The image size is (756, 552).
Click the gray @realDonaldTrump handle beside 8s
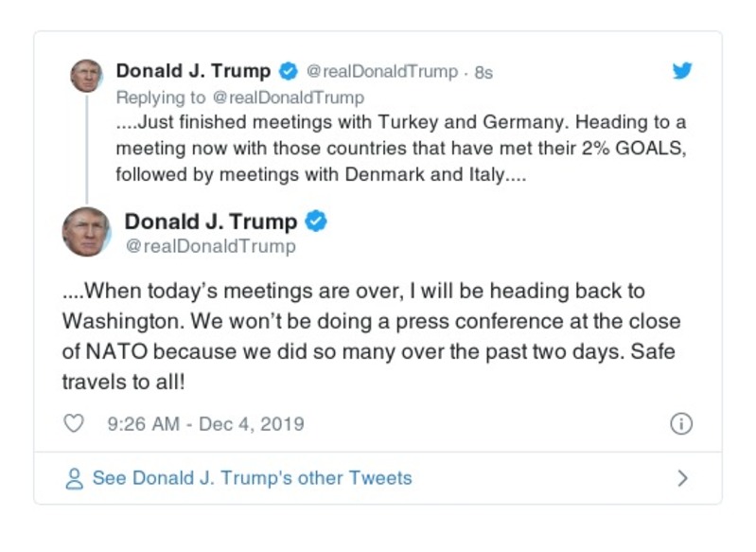pyautogui.click(x=383, y=72)
